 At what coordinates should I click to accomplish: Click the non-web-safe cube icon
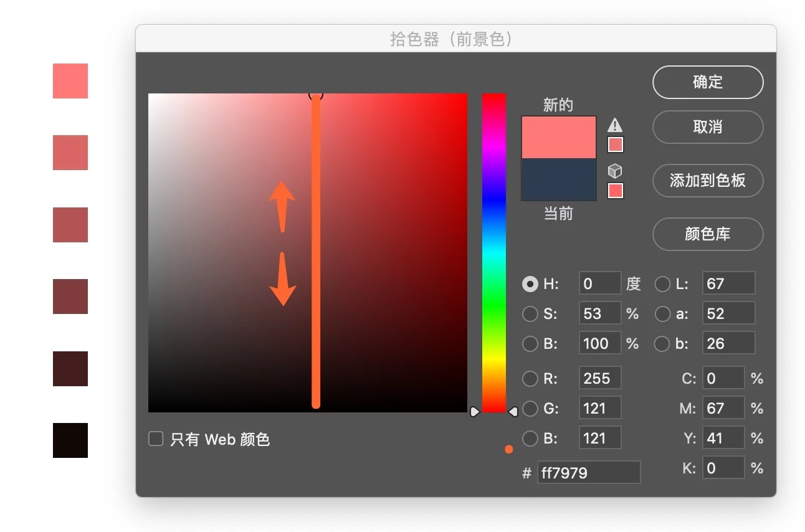(615, 171)
